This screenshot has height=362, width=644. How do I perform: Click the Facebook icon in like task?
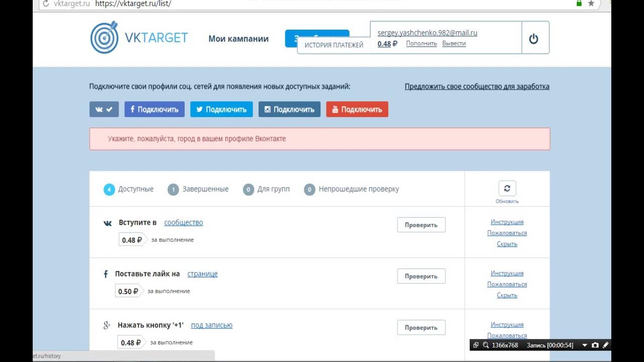click(x=106, y=275)
